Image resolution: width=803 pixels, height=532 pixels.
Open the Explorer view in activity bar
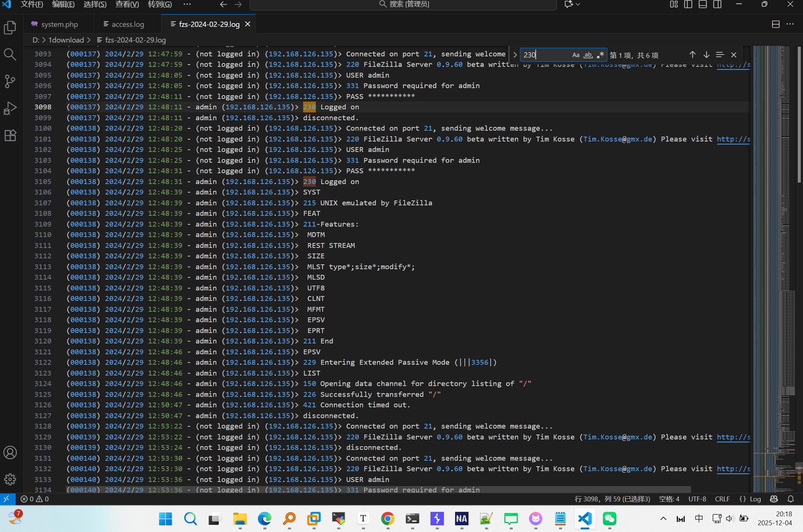coord(10,28)
